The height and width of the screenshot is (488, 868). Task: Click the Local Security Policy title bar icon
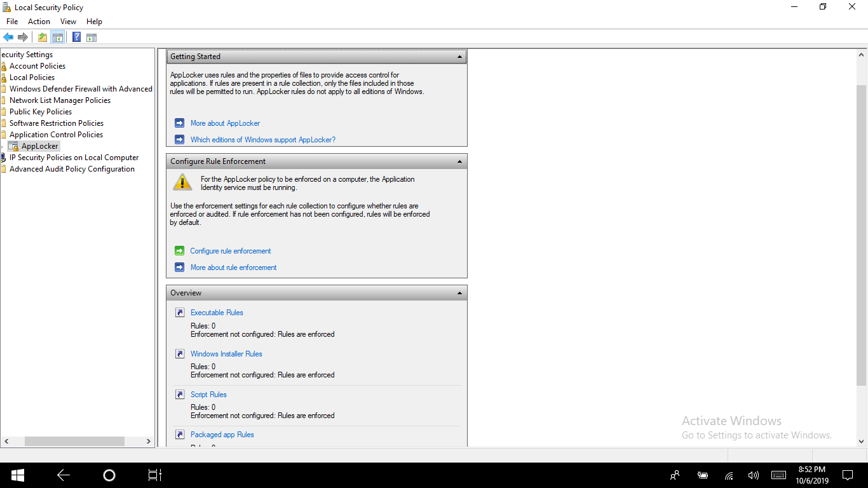click(x=7, y=8)
